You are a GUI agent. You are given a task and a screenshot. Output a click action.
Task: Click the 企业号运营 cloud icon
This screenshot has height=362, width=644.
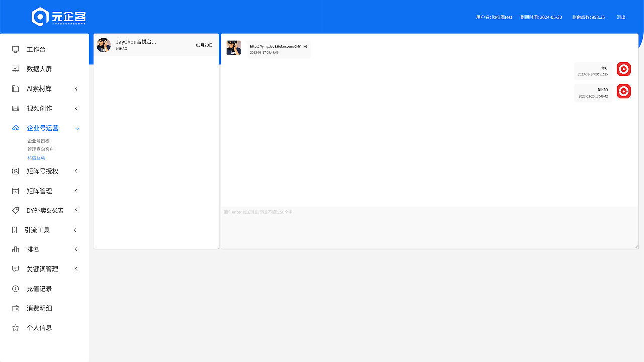16,128
